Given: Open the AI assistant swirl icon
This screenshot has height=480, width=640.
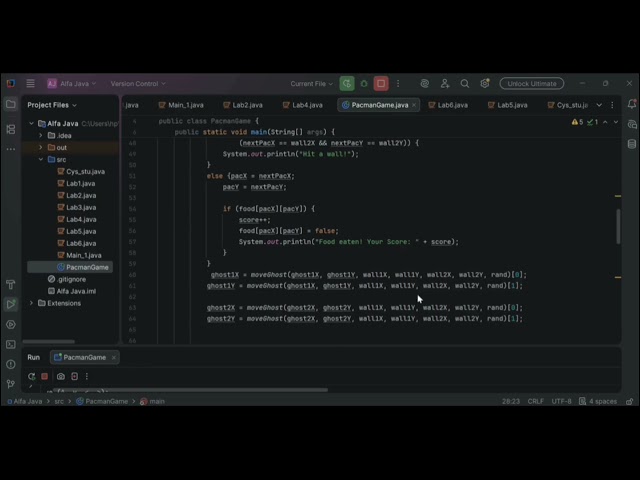Looking at the screenshot, I should [x=424, y=84].
